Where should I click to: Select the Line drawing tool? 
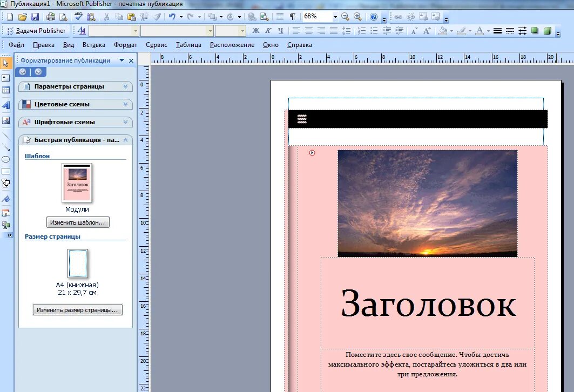coord(6,136)
